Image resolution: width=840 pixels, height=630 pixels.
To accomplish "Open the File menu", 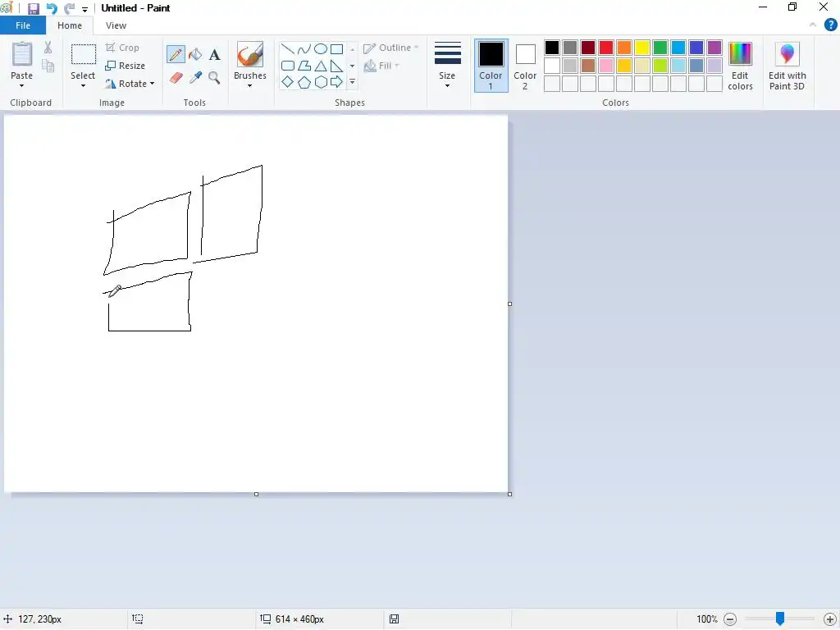I will [22, 25].
